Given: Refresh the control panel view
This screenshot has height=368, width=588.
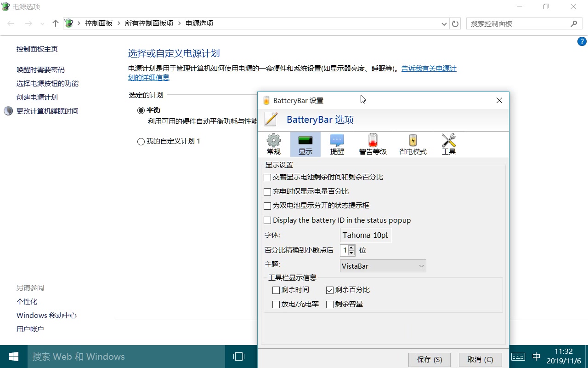Looking at the screenshot, I should (x=456, y=24).
